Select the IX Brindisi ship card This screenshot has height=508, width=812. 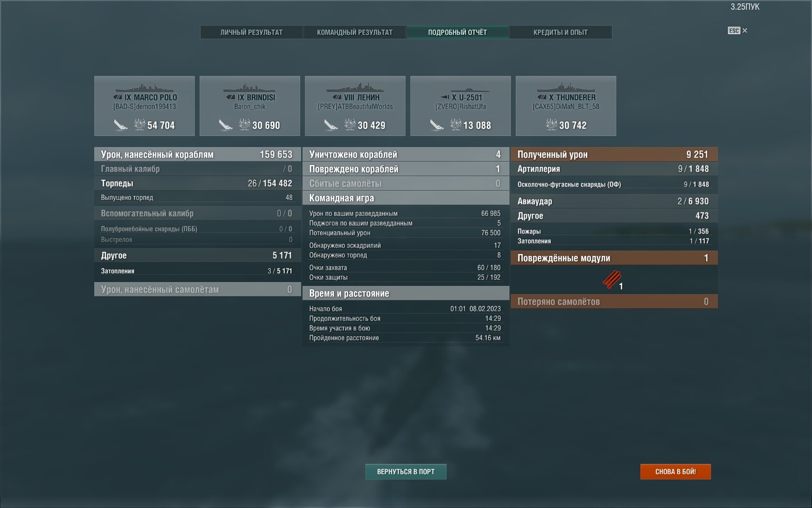coord(250,106)
